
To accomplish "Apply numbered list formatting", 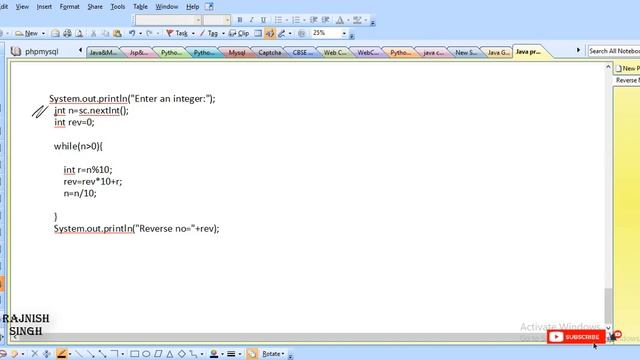I will (296, 20).
